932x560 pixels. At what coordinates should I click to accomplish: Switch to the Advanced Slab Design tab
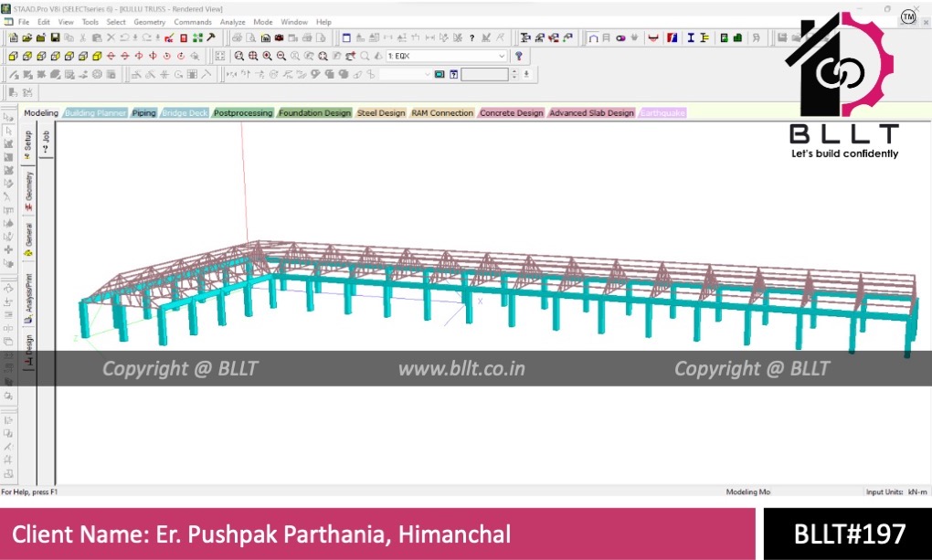coord(591,113)
